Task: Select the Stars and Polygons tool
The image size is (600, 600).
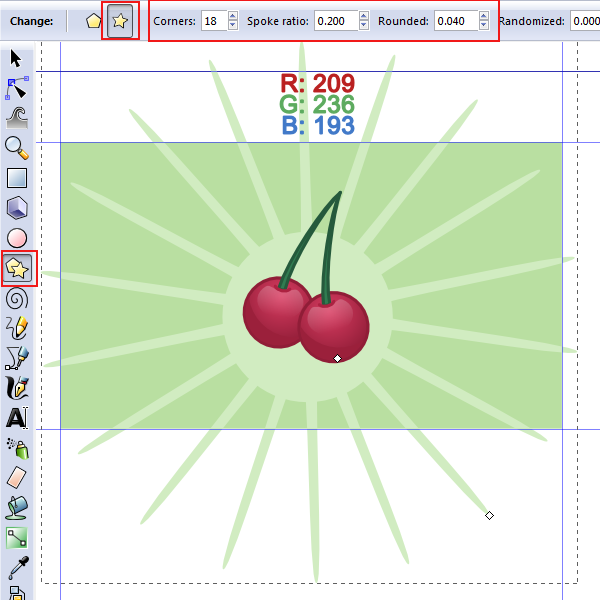Action: coord(17,268)
